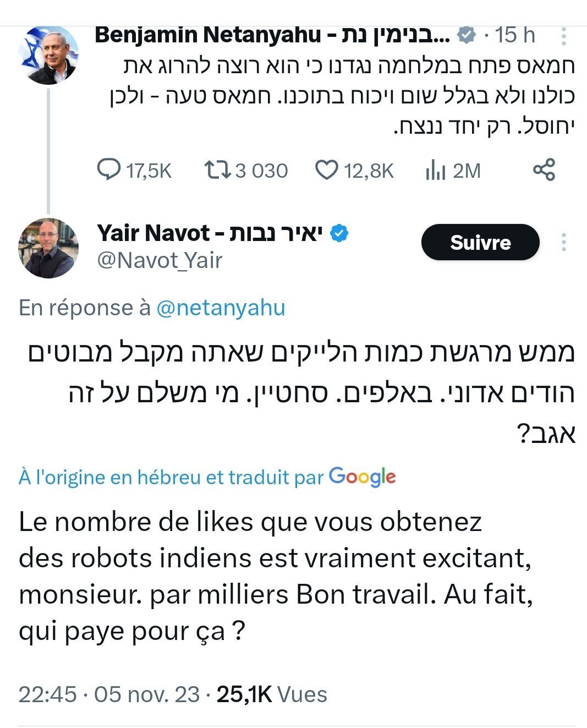Open the 15 h timestamp on Netanyahu's tweet
Image resolution: width=587 pixels, height=728 pixels.
coord(515,35)
